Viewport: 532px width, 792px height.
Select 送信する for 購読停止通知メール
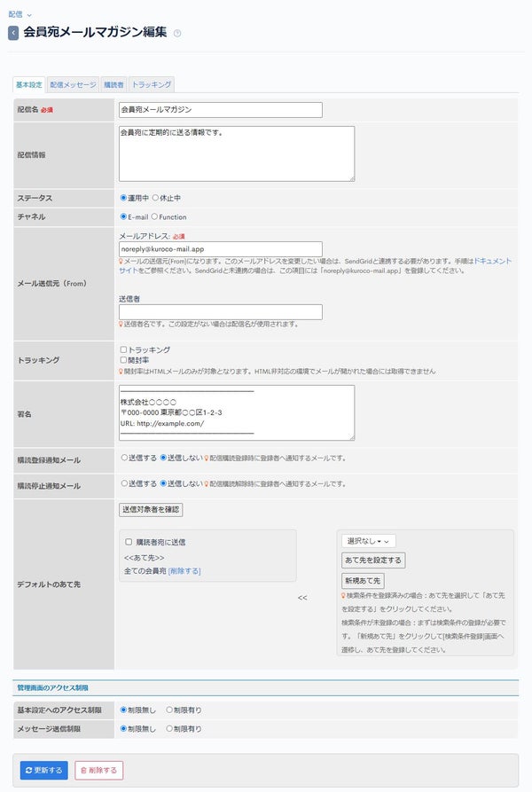[x=124, y=483]
